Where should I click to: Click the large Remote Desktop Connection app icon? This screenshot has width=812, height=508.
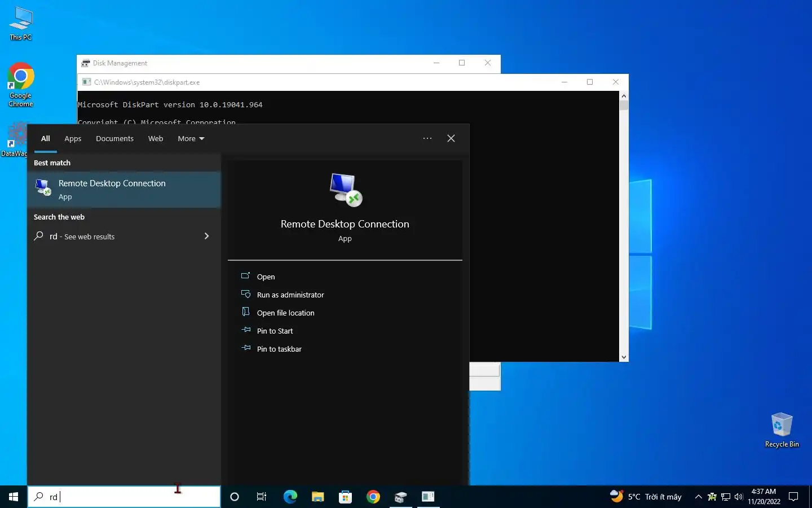[346, 190]
